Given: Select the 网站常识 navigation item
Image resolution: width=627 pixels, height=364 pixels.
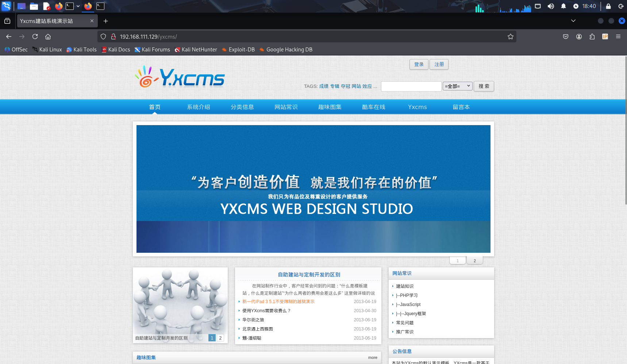Looking at the screenshot, I should click(286, 107).
